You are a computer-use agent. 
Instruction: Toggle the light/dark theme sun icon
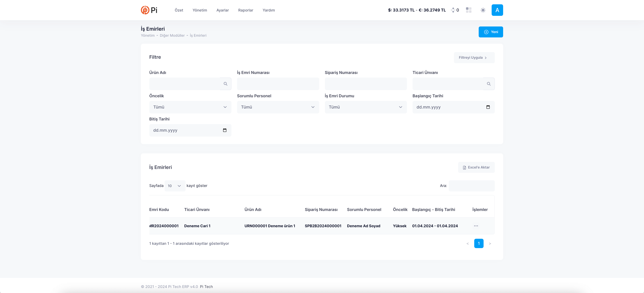coord(483,10)
